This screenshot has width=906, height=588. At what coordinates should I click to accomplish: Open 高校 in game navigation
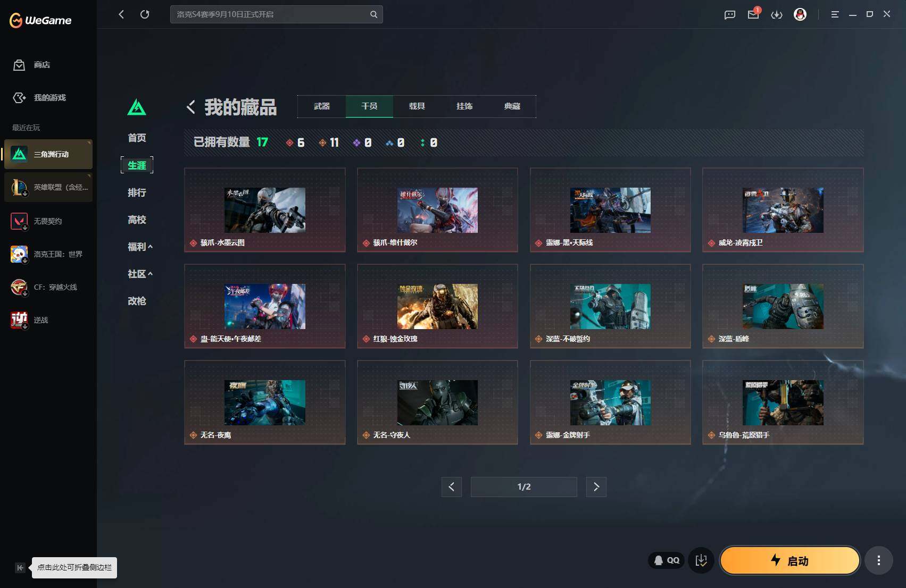(137, 220)
